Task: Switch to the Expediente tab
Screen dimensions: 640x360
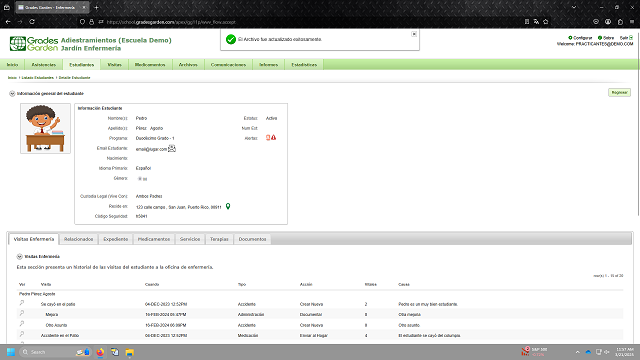Action: [116, 239]
